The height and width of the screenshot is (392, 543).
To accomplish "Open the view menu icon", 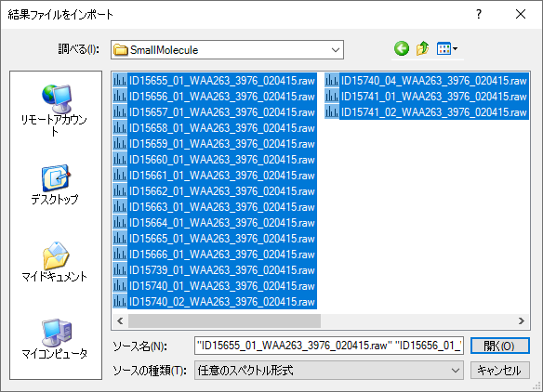I will click(444, 49).
